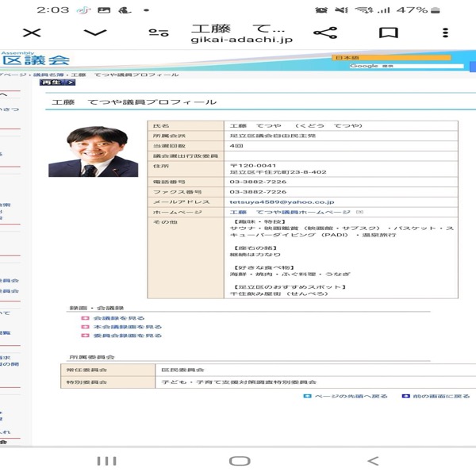Viewport: 476px width, 476px height.
Task: Share this page via share icon
Action: (325, 33)
